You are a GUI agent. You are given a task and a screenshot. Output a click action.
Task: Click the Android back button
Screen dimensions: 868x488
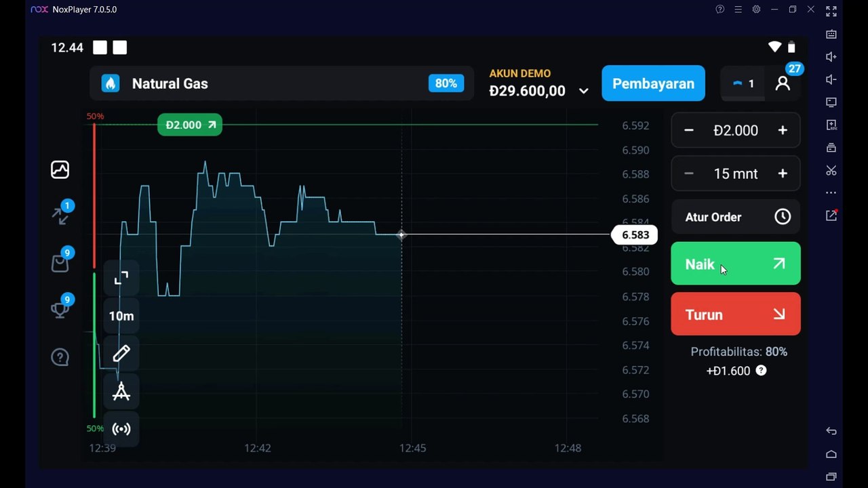click(831, 431)
